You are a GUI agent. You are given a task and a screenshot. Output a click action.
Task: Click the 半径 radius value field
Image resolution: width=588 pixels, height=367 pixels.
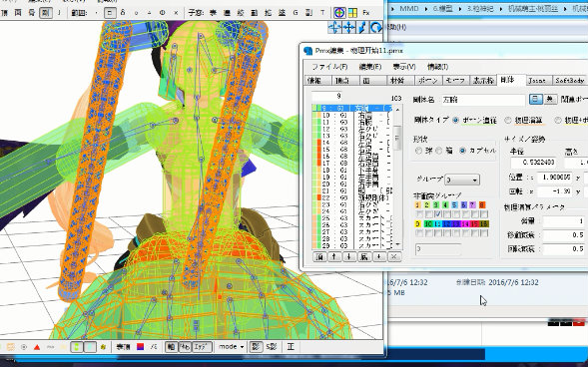[533, 163]
